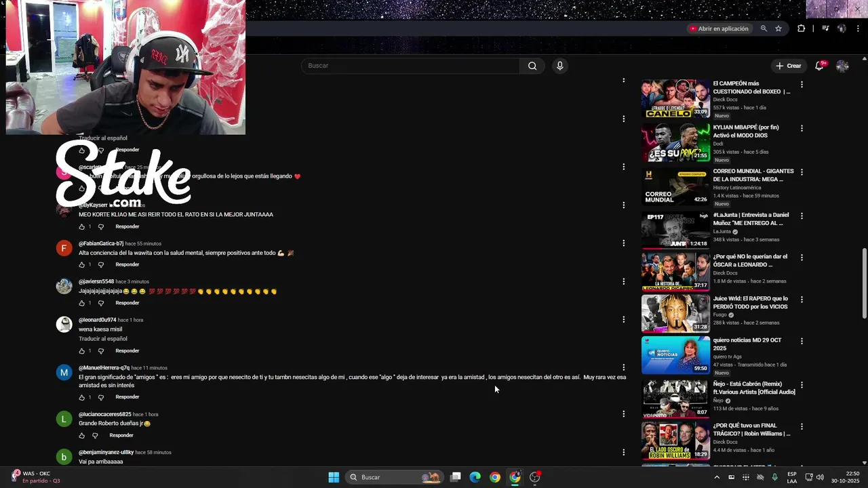
Task: Click 'Abrir en aplicación' button
Action: 719,28
